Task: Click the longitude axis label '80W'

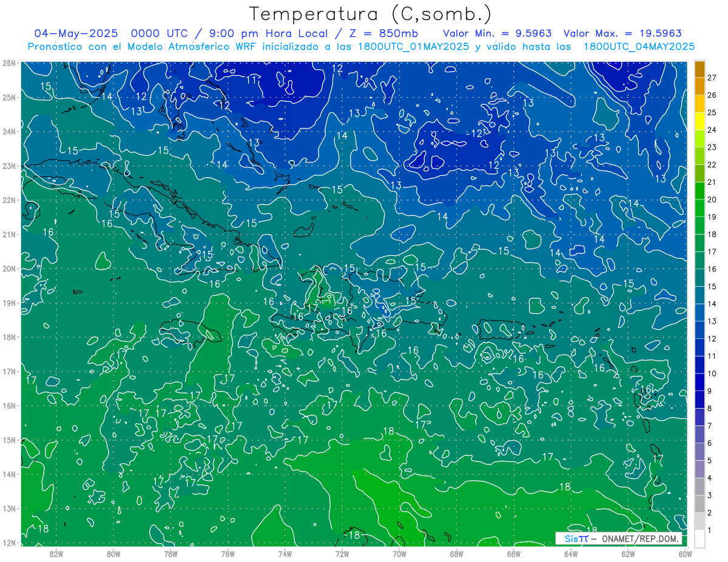Action: point(113,553)
